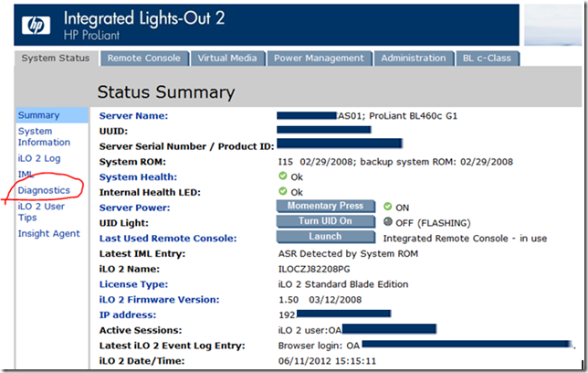Viewport: 588px width, 373px height.
Task: Click the UID Light label
Action: tap(124, 223)
